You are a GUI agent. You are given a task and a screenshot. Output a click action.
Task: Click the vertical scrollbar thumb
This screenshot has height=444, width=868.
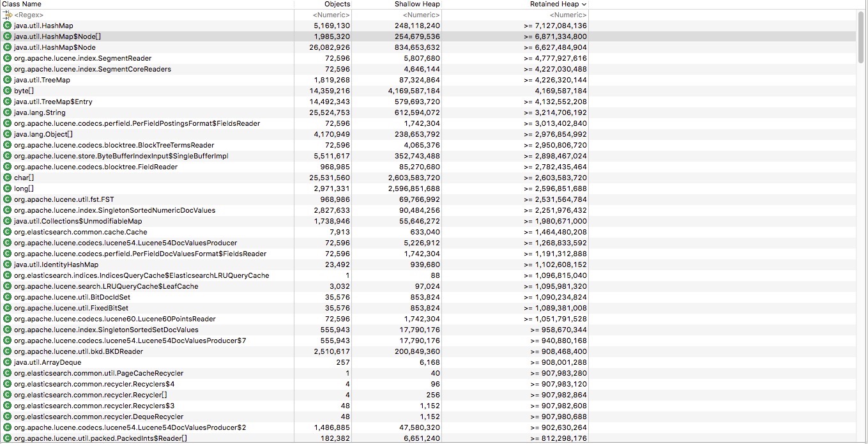pos(862,37)
